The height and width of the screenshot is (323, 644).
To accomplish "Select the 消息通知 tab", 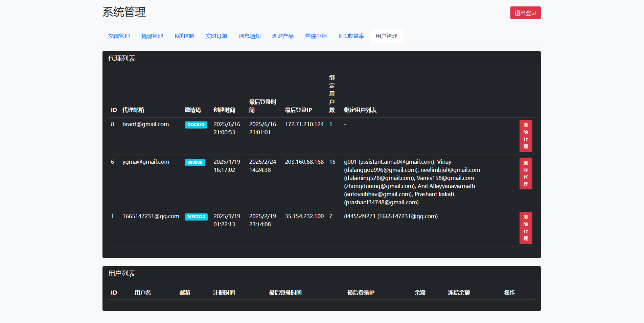I will point(250,36).
